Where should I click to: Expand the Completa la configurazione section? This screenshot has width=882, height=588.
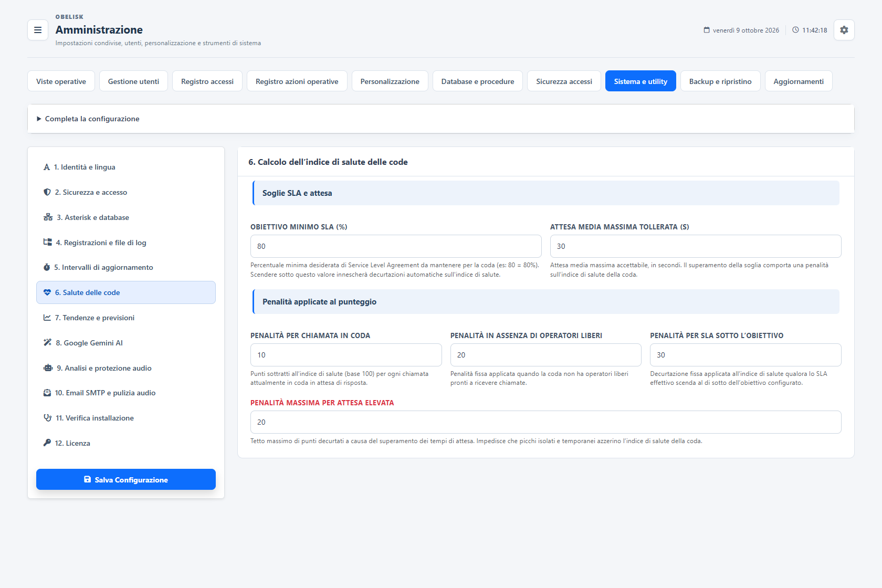tap(441, 119)
